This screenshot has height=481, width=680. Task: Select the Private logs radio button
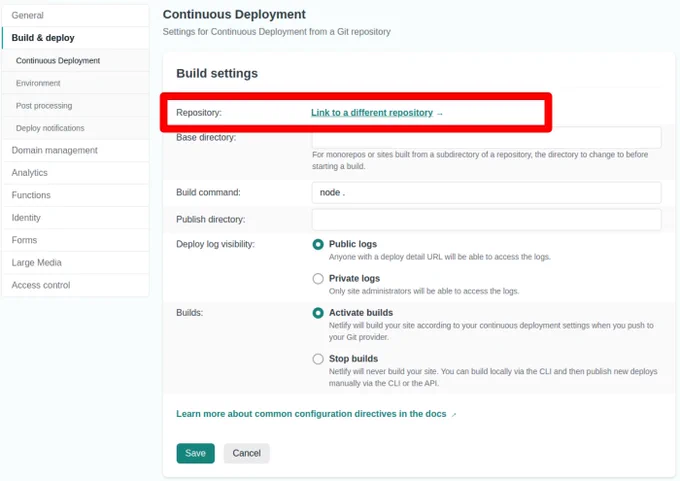click(x=318, y=278)
